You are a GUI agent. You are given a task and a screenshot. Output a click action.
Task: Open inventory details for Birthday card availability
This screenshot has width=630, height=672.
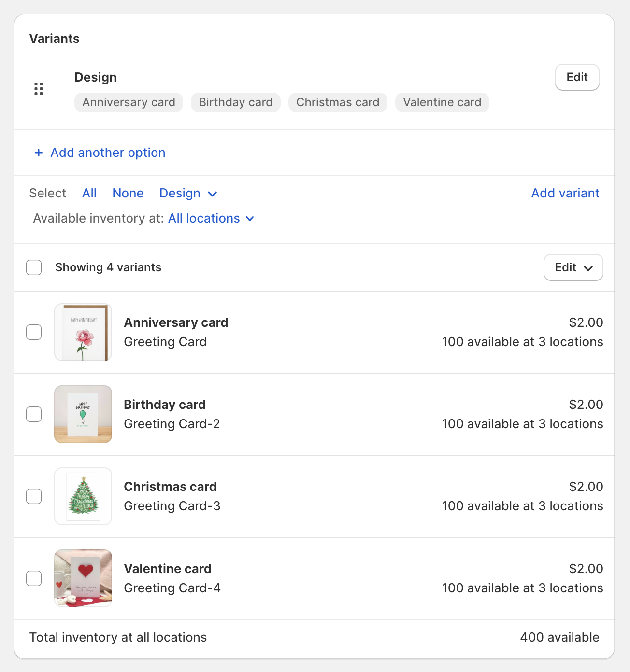click(x=522, y=424)
